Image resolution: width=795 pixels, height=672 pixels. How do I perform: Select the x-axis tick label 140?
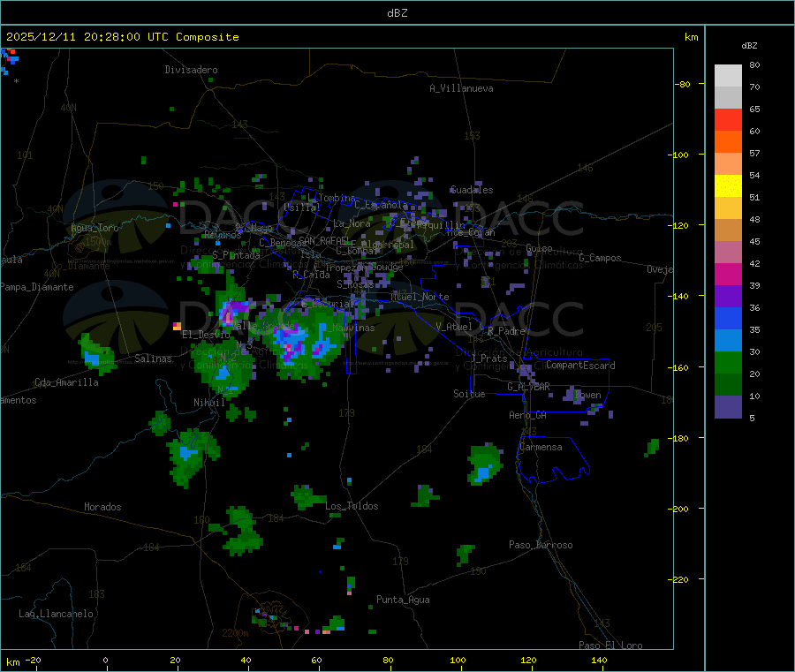(x=599, y=660)
